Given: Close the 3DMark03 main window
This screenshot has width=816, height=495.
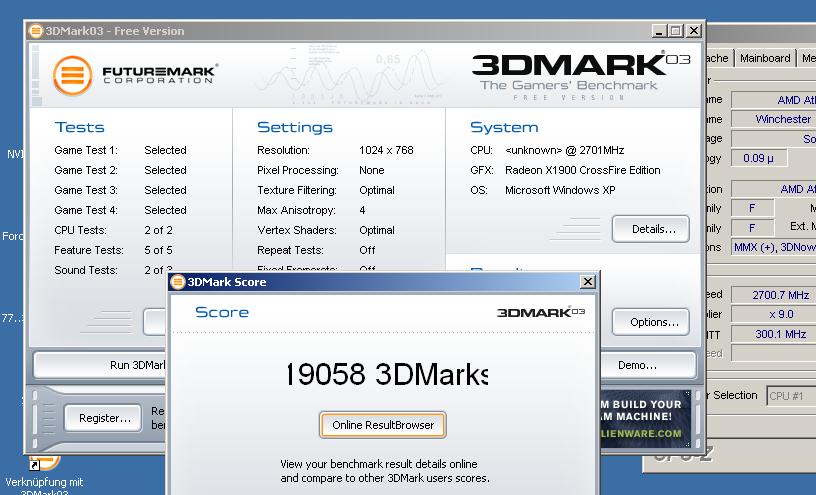Looking at the screenshot, I should pyautogui.click(x=694, y=31).
